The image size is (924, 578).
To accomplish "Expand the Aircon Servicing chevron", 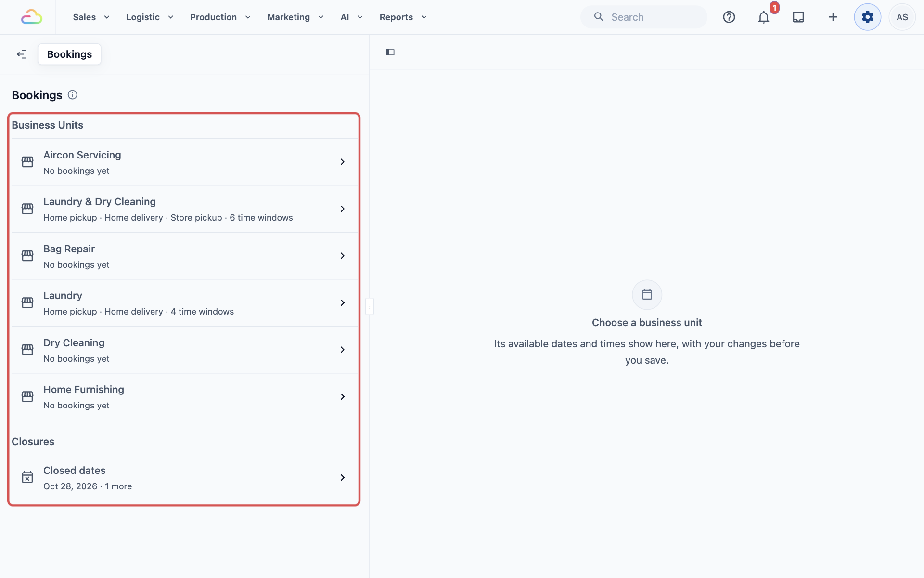I will 343,162.
